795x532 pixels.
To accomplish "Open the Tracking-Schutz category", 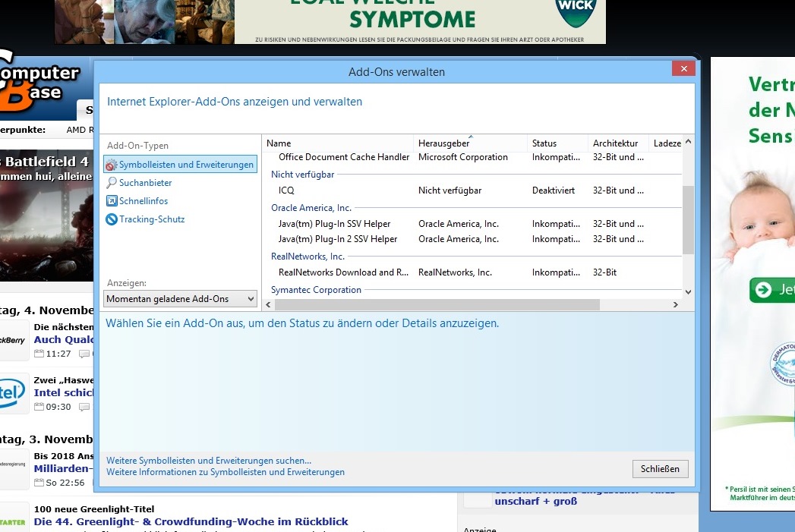I will 152,219.
